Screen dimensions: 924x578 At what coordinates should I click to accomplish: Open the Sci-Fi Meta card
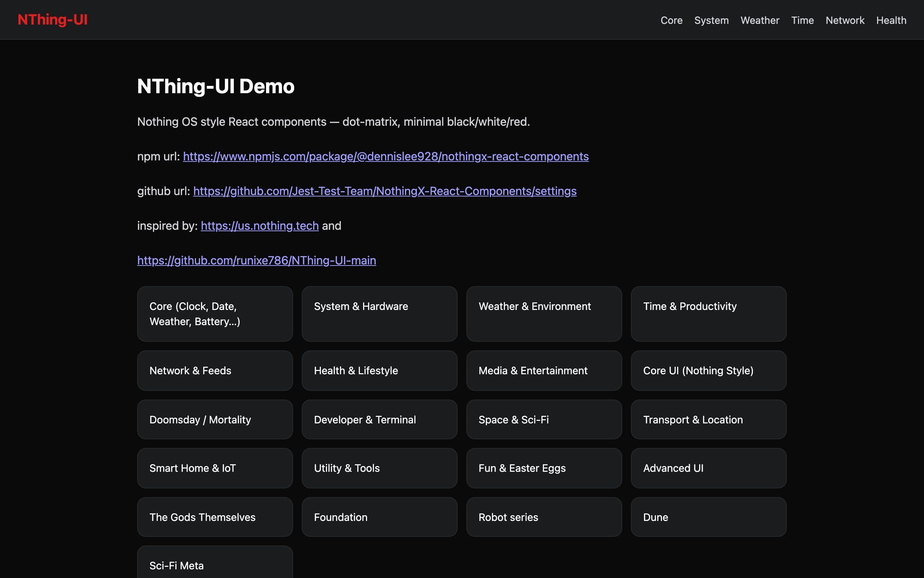click(x=215, y=562)
